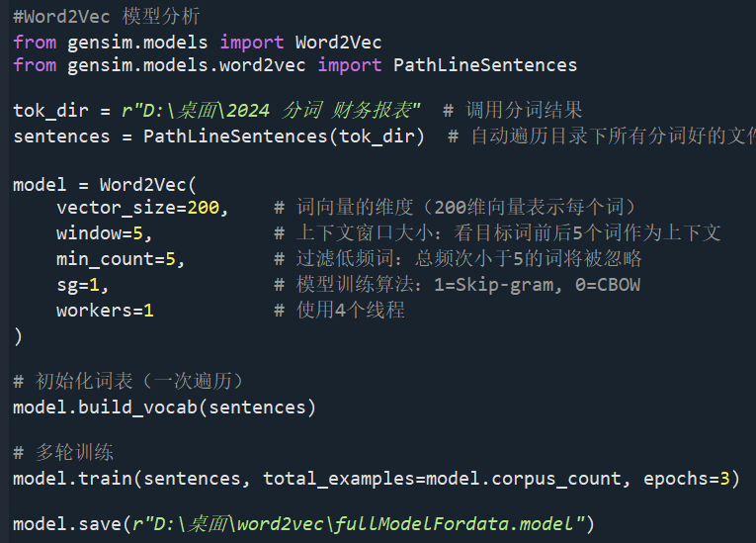The width and height of the screenshot is (756, 543).
Task: Click the path 'fullModelFordata.model'
Action: click(x=454, y=524)
